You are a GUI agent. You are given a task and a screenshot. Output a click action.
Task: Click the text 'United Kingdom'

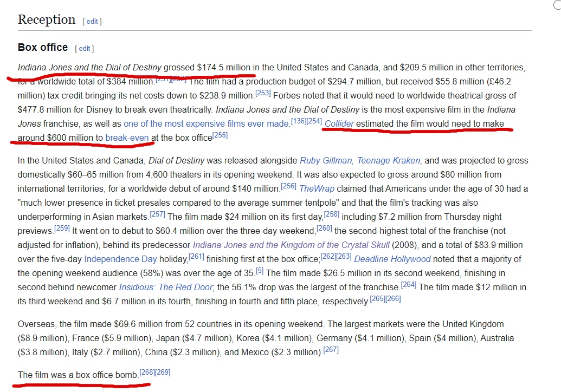[473, 324]
